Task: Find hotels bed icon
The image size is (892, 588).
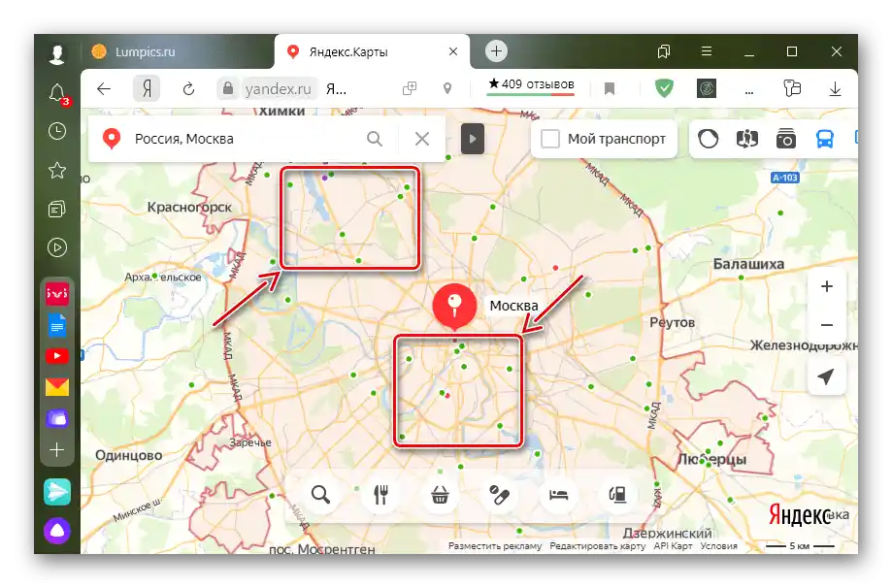Action: coord(559,495)
